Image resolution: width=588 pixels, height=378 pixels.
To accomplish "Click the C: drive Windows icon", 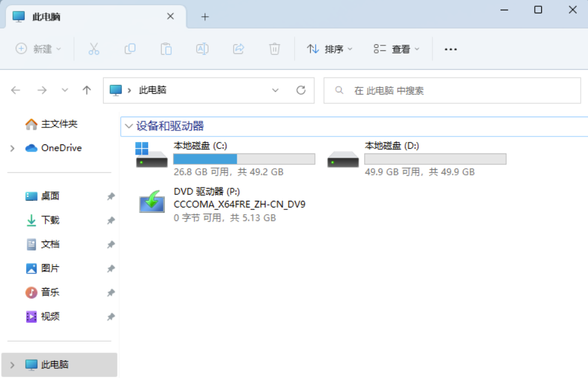I will pos(152,155).
